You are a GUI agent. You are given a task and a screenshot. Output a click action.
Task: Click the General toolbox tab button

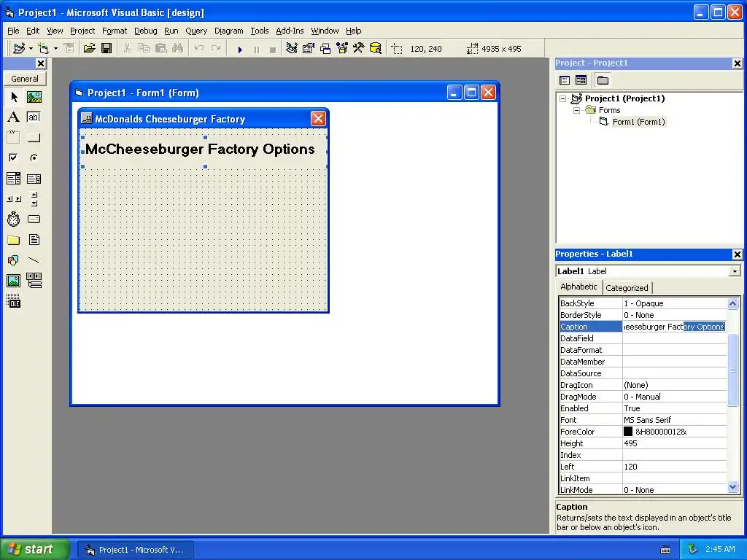pos(25,79)
